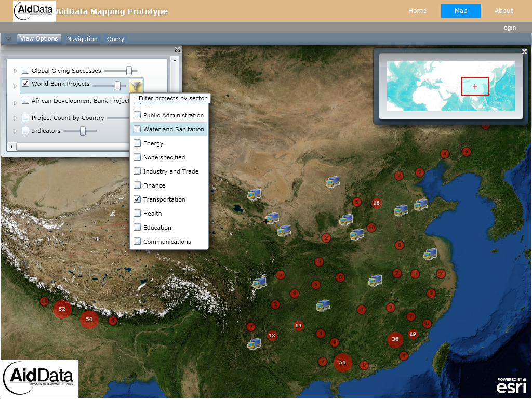Screen dimensions: 532x399
Task: Uncheck the Transportation sector filter
Action: pos(137,199)
